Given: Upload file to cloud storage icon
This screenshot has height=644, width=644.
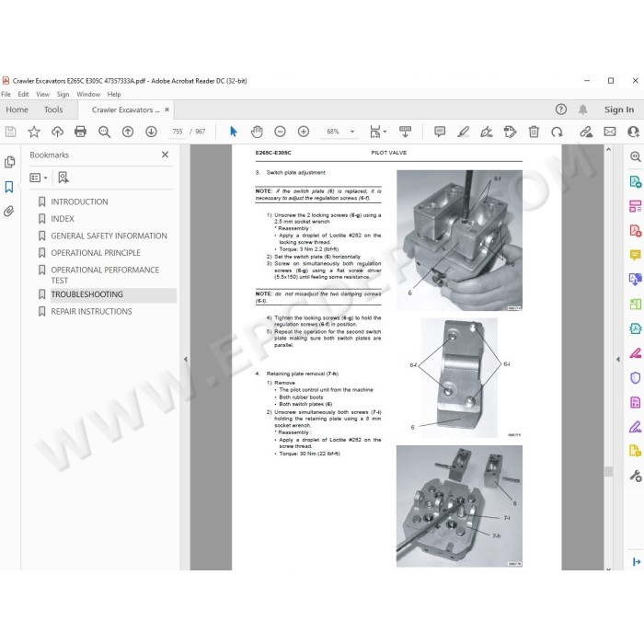Looking at the screenshot, I should coord(57,132).
